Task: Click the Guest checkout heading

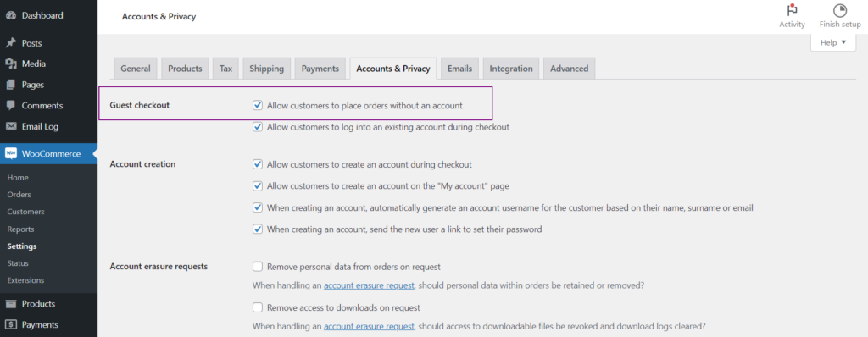Action: [140, 105]
